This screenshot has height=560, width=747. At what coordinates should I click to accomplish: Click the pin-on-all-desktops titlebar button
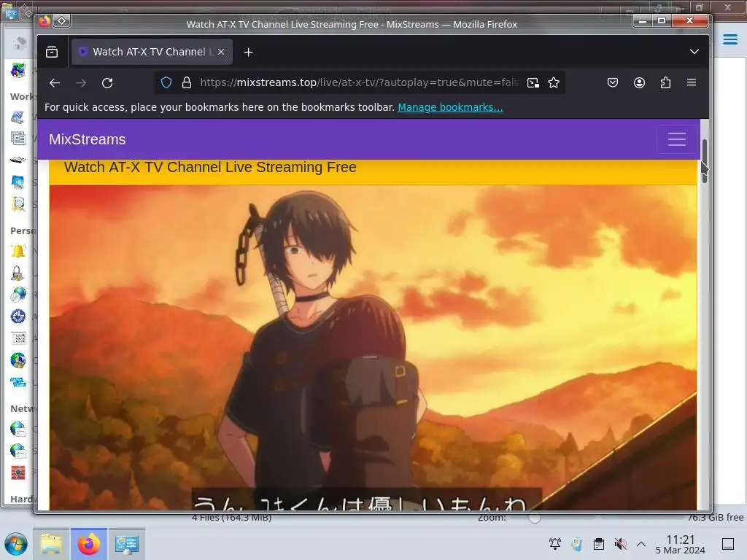(x=61, y=21)
